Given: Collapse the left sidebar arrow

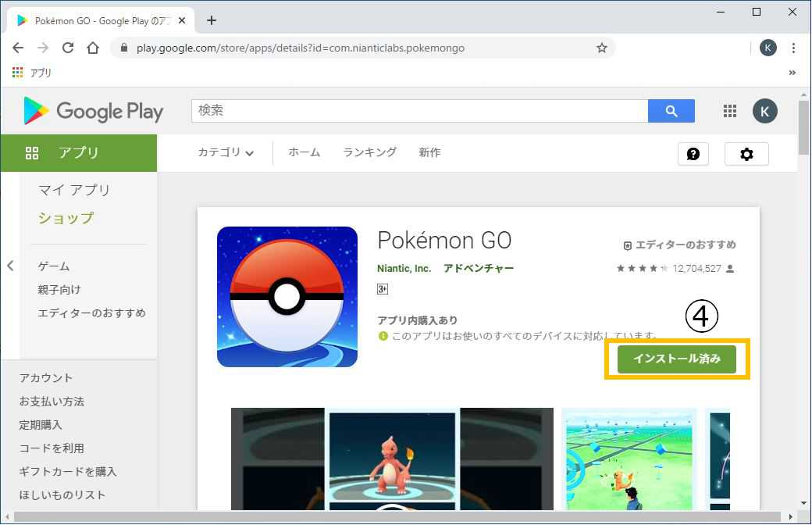Looking at the screenshot, I should click(10, 266).
